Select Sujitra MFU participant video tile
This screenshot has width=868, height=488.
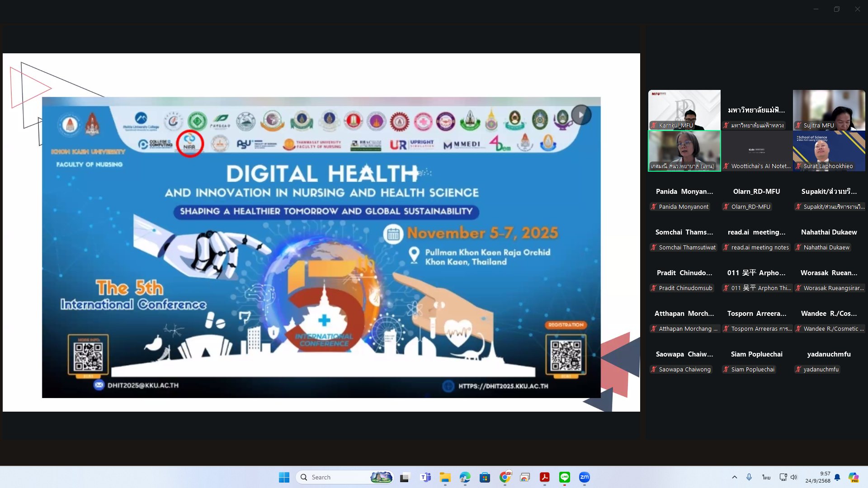[829, 110]
